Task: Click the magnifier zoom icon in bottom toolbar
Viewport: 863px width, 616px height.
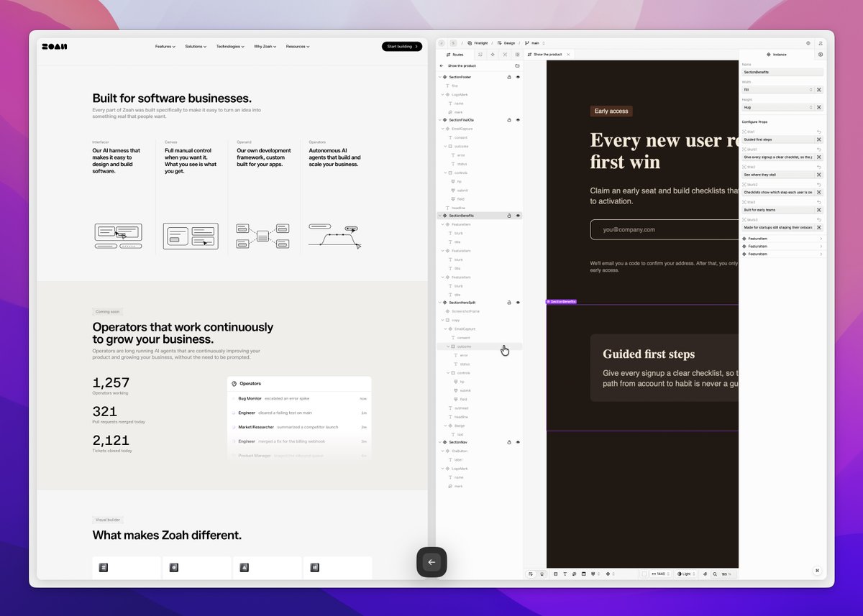Action: [x=715, y=574]
